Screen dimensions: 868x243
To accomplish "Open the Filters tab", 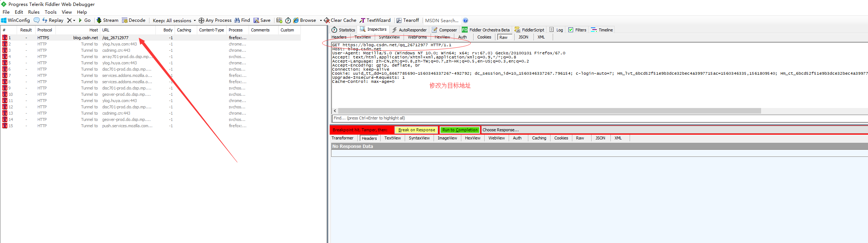I will click(x=577, y=30).
